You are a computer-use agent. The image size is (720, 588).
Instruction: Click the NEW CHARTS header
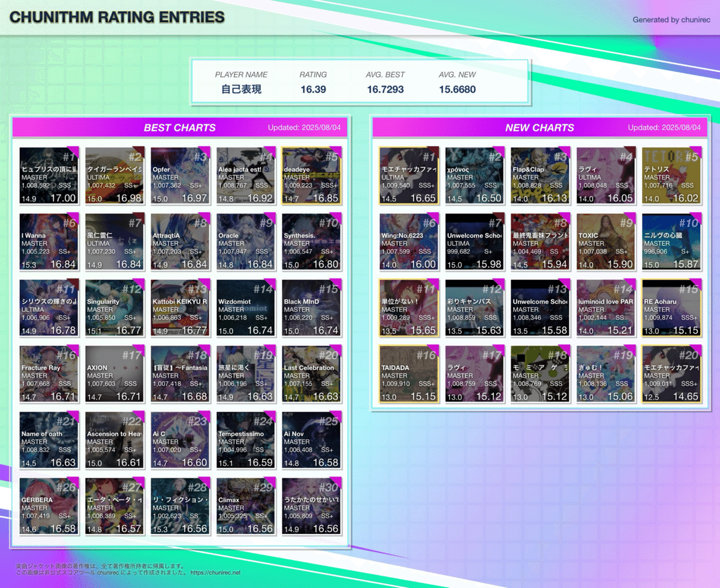(x=539, y=127)
